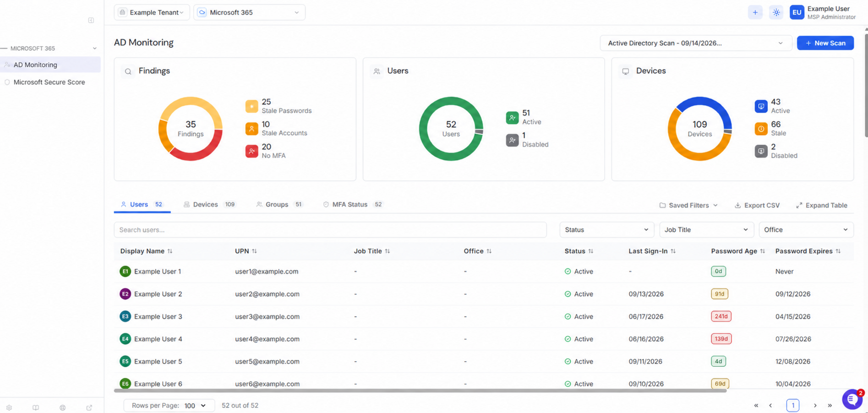Click the Stale Accounts orange icon
Viewport: 868px width, 413px height.
click(251, 129)
